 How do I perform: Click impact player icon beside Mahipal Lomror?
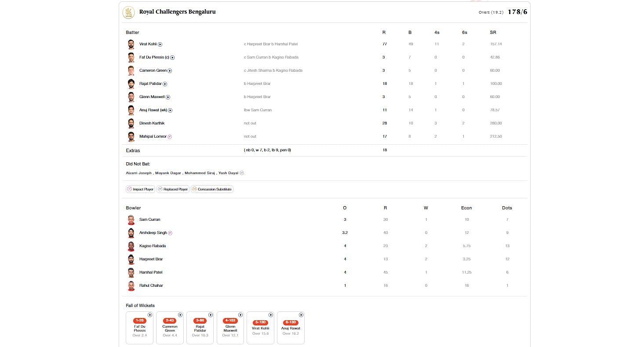pos(170,137)
